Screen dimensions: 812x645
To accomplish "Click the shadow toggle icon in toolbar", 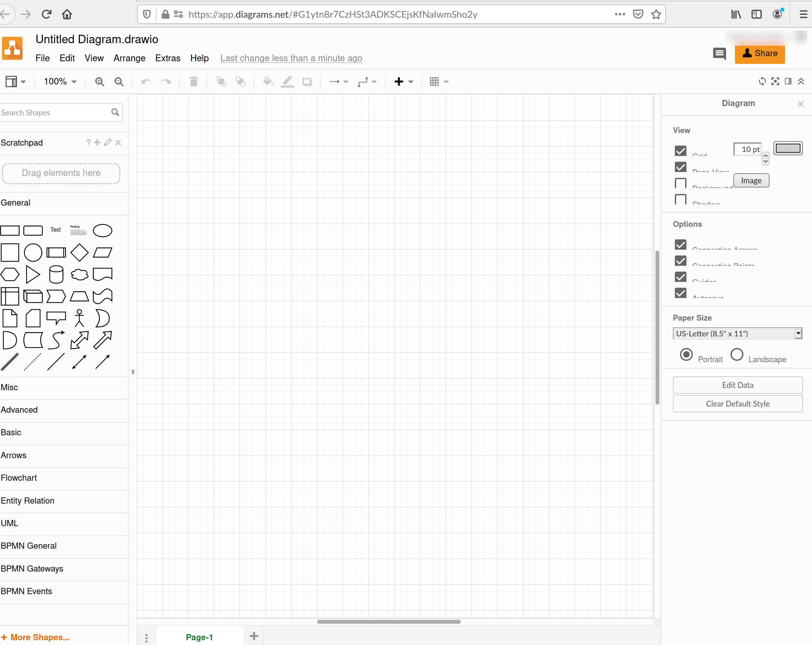I will tap(307, 82).
